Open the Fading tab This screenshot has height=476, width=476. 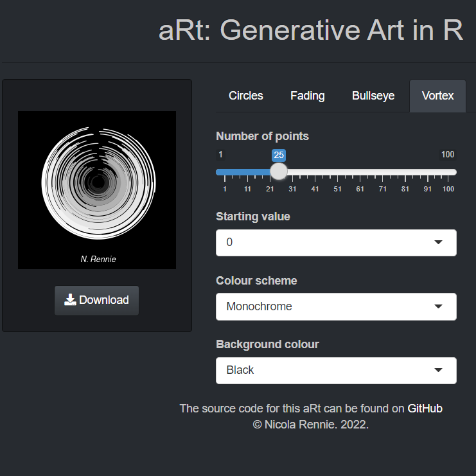click(308, 96)
